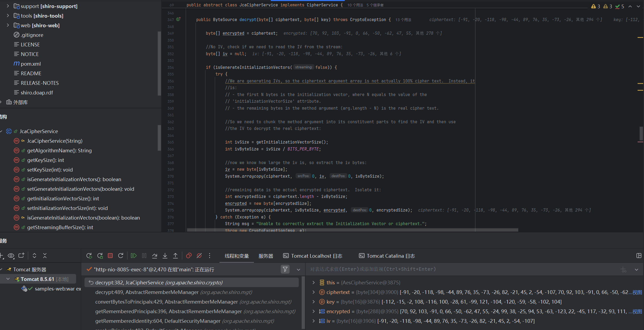Click the Step Over debugger icon

tap(155, 256)
